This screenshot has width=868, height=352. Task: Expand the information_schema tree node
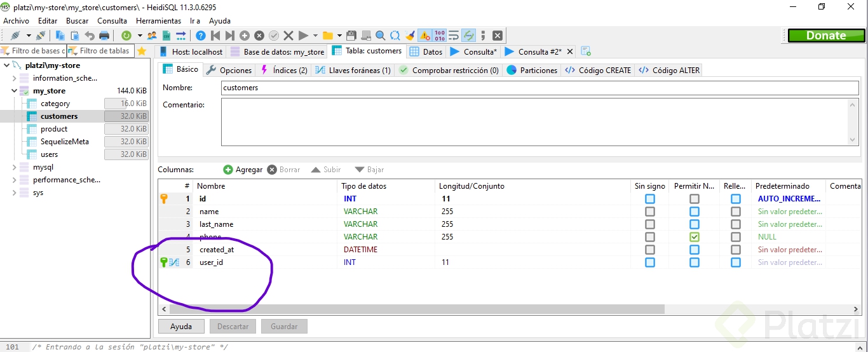15,78
